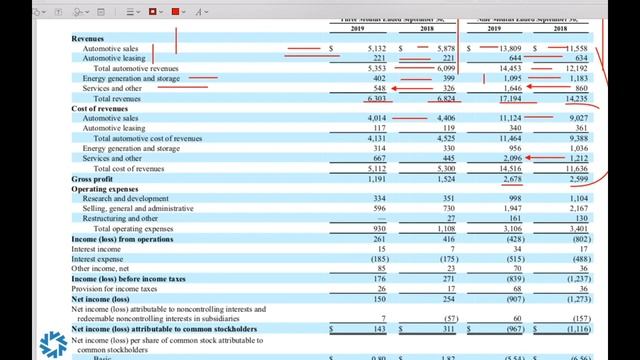Viewport: 640px width, 360px height.
Task: Click the nine-month value 13,809
Action: [510, 49]
